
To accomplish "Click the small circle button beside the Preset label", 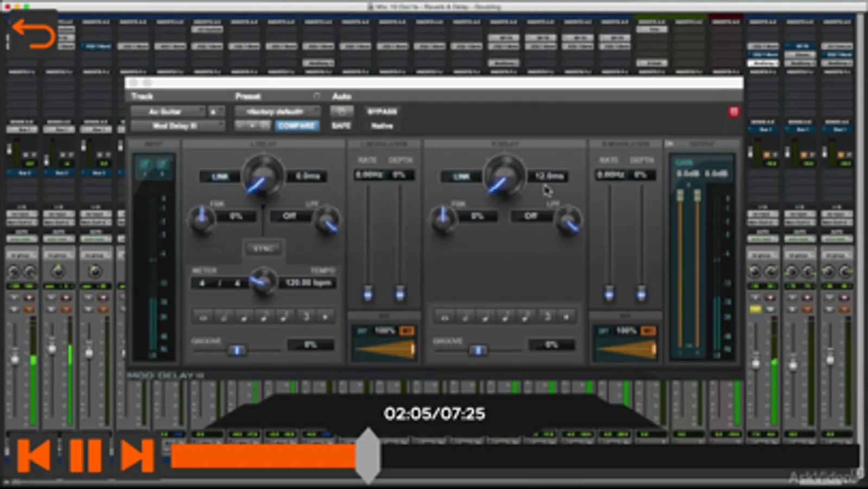I will 316,96.
